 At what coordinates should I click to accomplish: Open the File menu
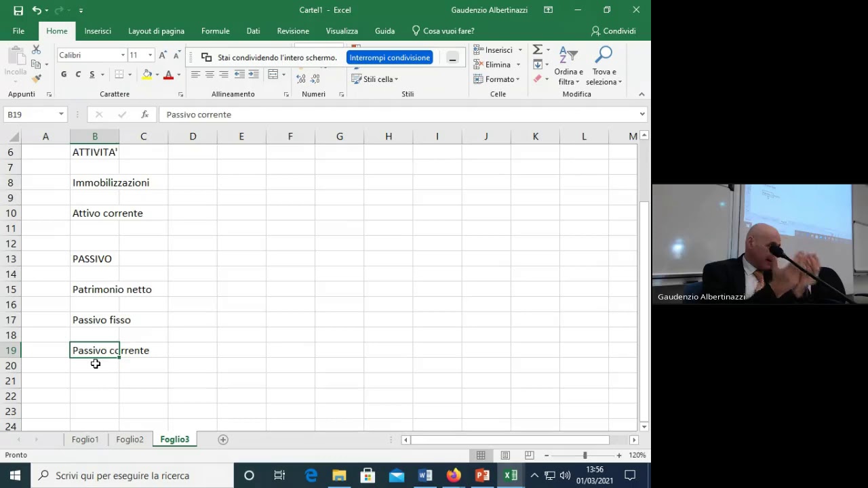(x=18, y=31)
